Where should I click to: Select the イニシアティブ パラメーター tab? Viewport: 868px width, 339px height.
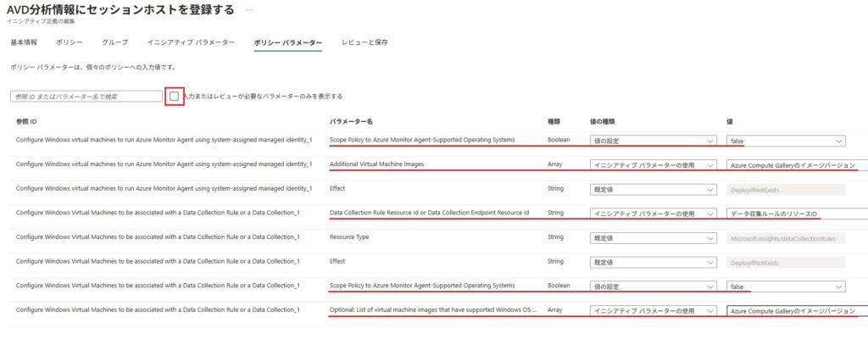191,42
